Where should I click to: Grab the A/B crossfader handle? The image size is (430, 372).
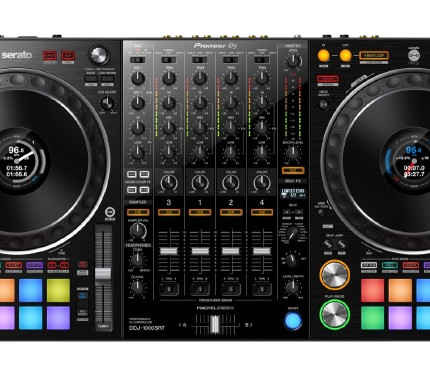(214, 325)
